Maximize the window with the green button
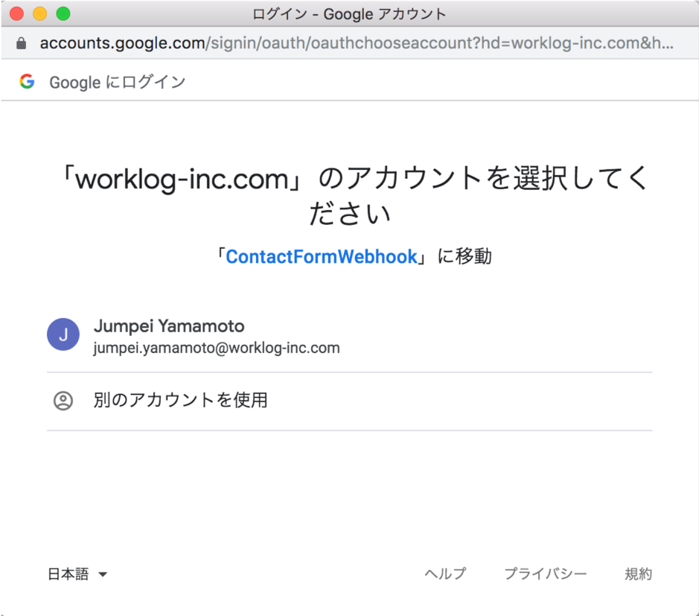Viewport: 699px width, 616px height. click(63, 13)
